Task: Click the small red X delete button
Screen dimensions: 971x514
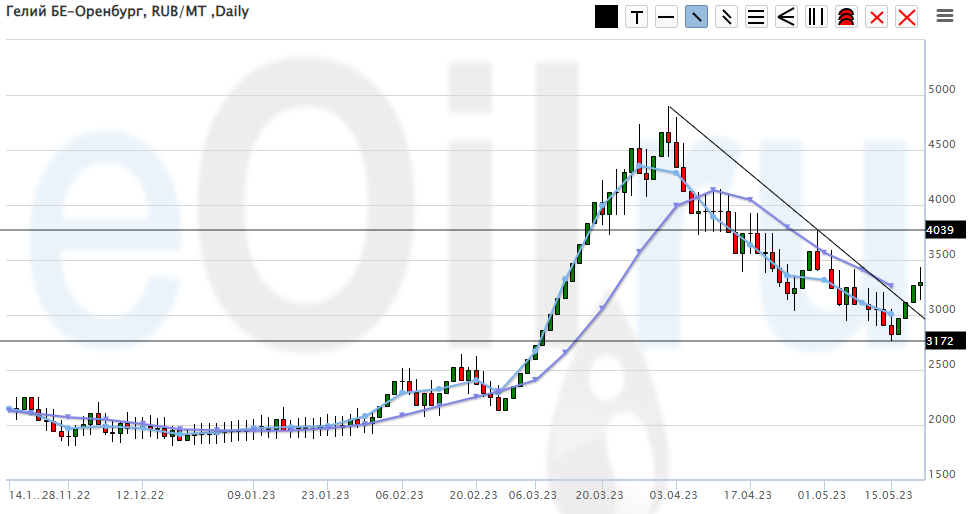Action: pos(877,17)
